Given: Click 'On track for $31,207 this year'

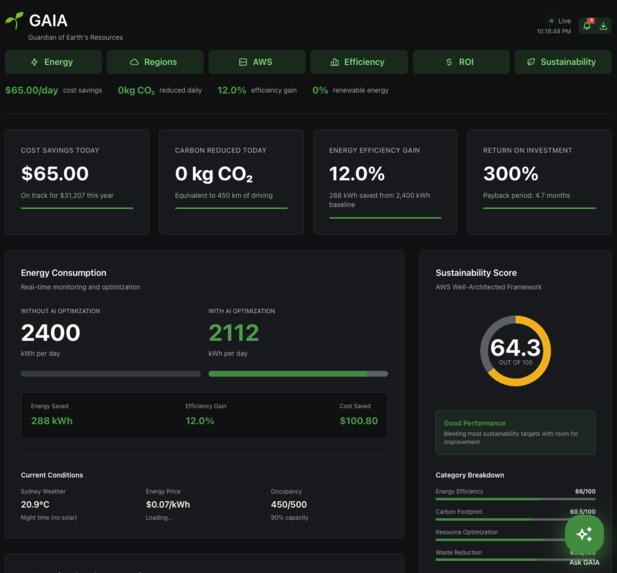Looking at the screenshot, I should tap(67, 195).
